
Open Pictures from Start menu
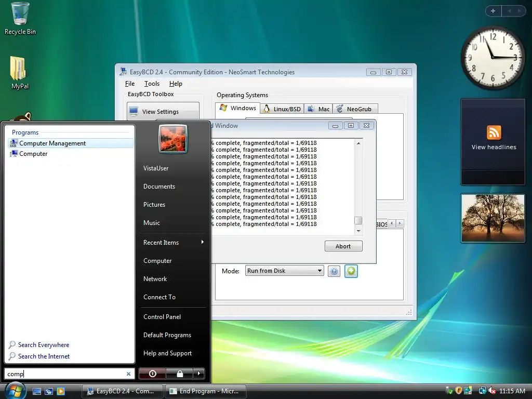click(x=154, y=205)
